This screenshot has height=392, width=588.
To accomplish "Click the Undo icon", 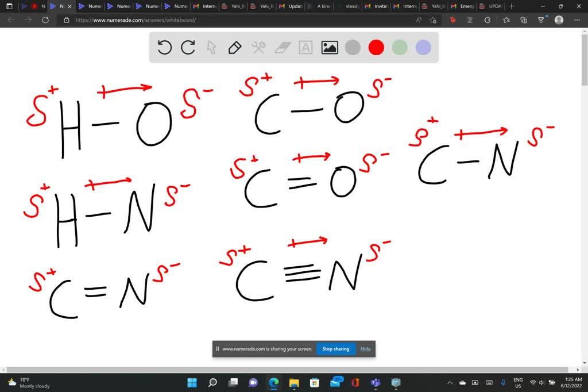I will 165,48.
